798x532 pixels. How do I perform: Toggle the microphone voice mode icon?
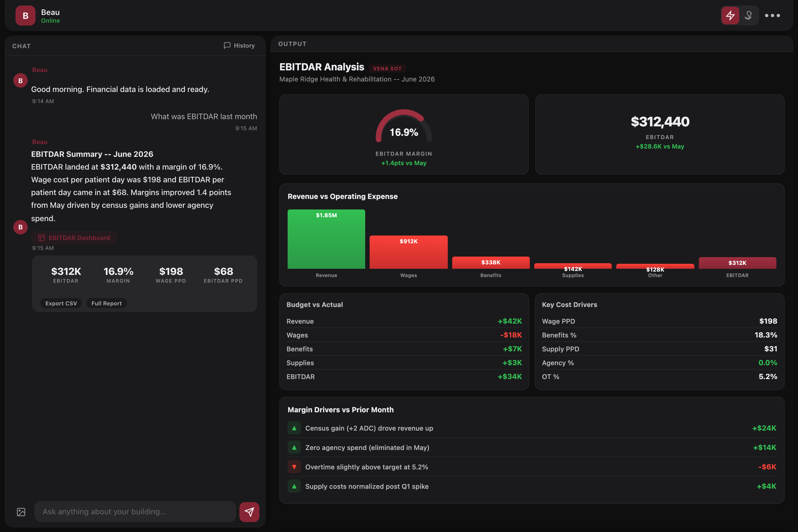(x=748, y=16)
